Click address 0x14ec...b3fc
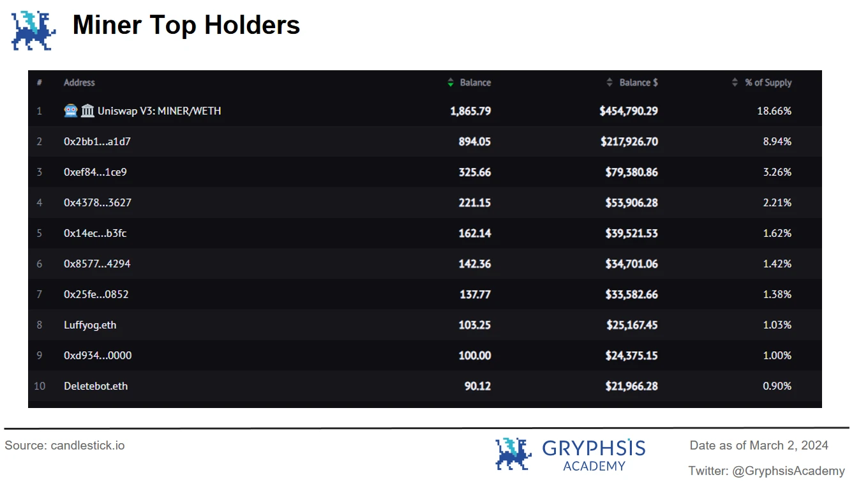Viewport: 868px width, 484px height. coord(95,234)
